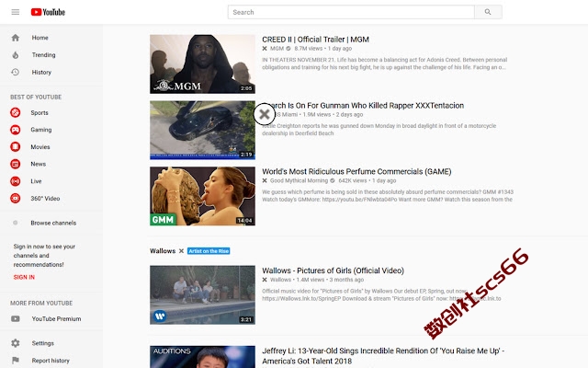Open the Jeffrey Li auditions thumbnail

click(x=202, y=357)
